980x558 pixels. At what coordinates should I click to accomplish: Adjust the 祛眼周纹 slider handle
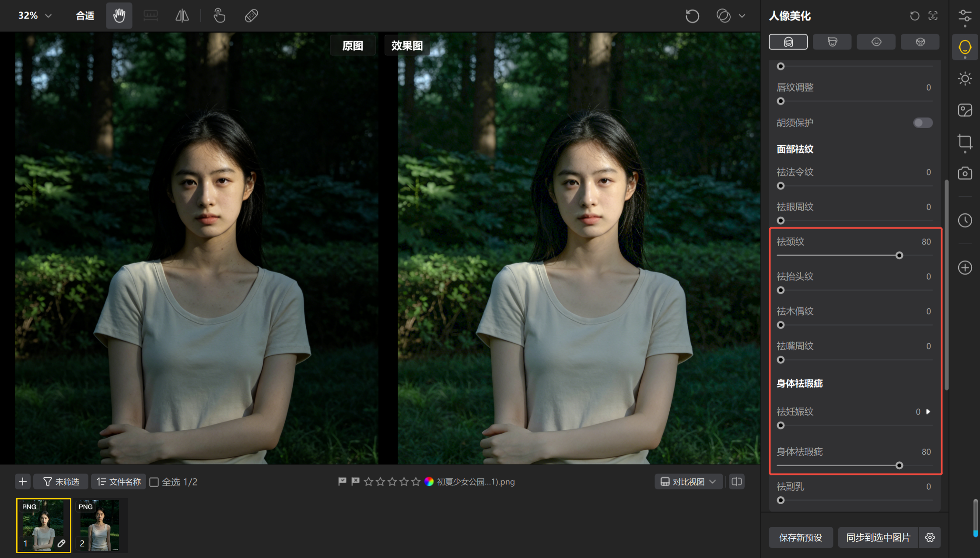[780, 220]
